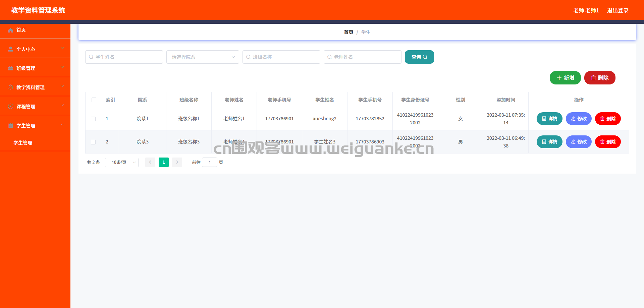
Task: Click the search icon in 班级名称 field
Action: tap(248, 57)
